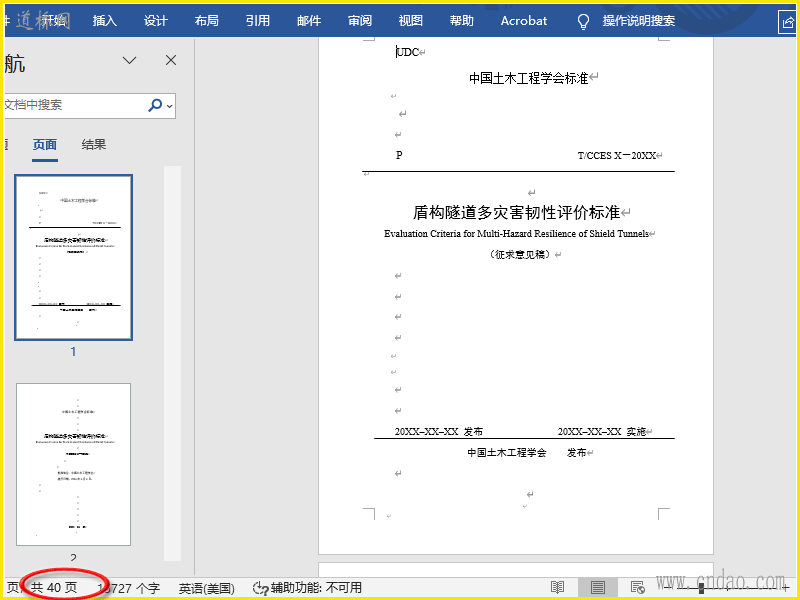Screen dimensions: 800x600
Task: Select page 2 thumbnail
Action: [73, 464]
